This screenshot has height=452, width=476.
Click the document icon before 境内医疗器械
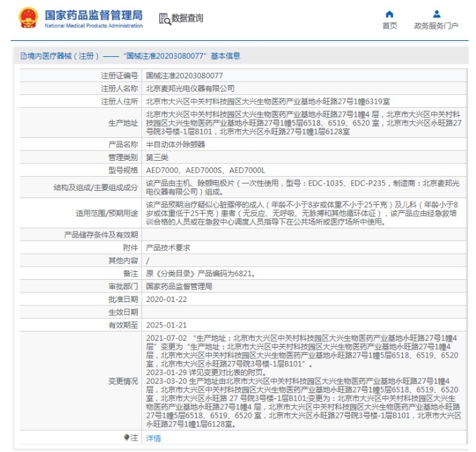tap(23, 56)
